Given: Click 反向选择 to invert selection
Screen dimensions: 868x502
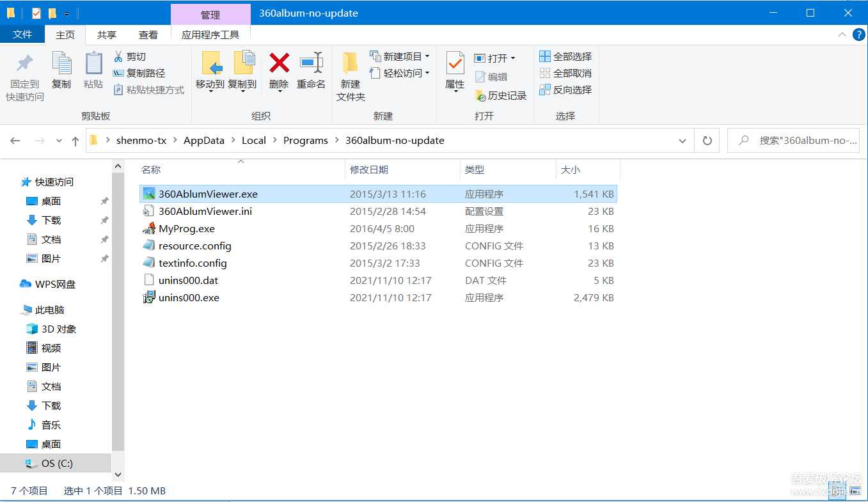Looking at the screenshot, I should pos(565,90).
